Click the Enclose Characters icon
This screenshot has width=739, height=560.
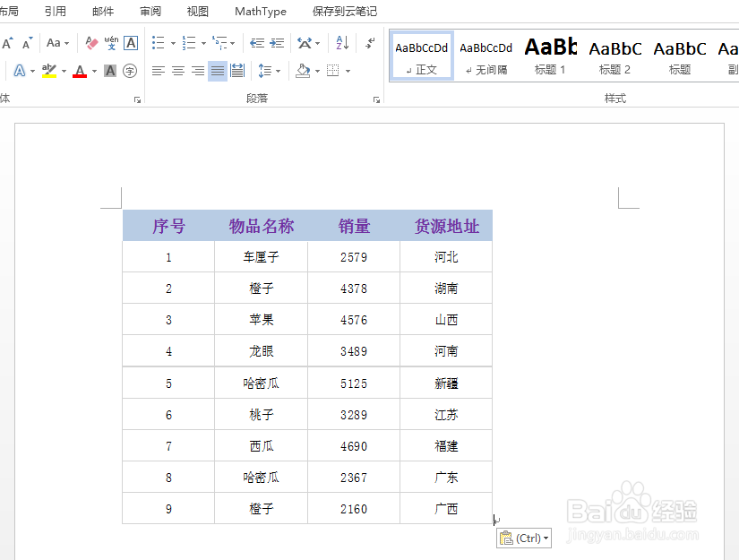tap(130, 71)
